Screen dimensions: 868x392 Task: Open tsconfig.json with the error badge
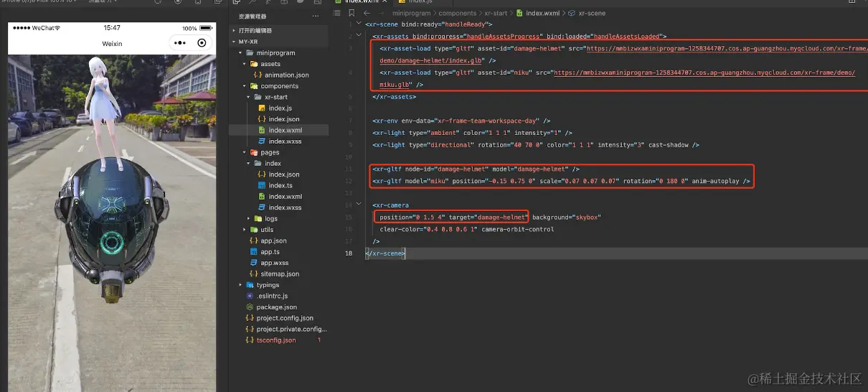(x=275, y=340)
